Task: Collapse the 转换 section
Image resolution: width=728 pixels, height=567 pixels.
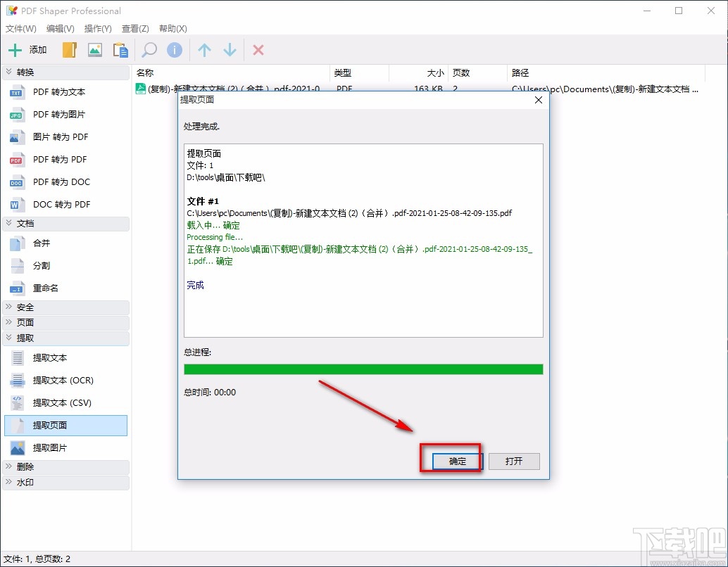Action: coord(65,72)
